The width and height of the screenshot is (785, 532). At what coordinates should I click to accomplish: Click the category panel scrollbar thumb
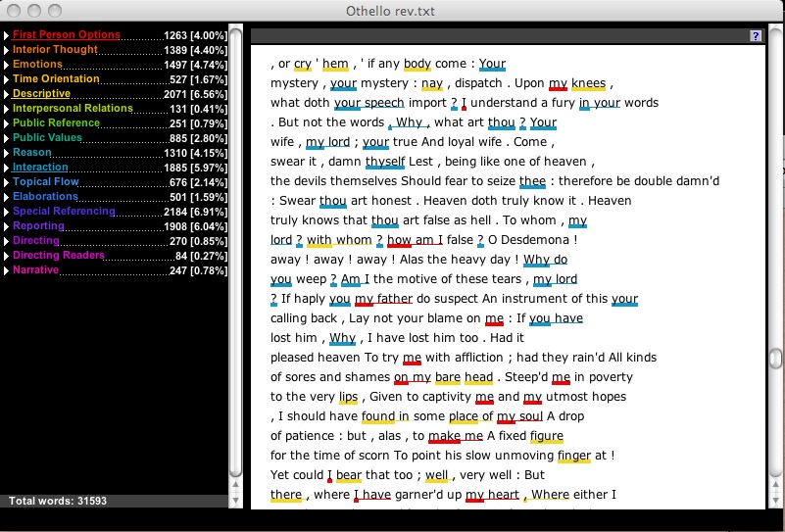[x=236, y=251]
